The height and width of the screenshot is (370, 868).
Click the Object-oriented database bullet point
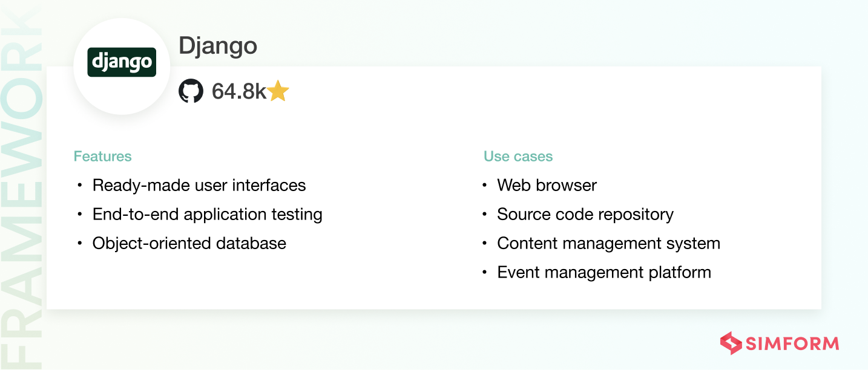click(x=189, y=243)
